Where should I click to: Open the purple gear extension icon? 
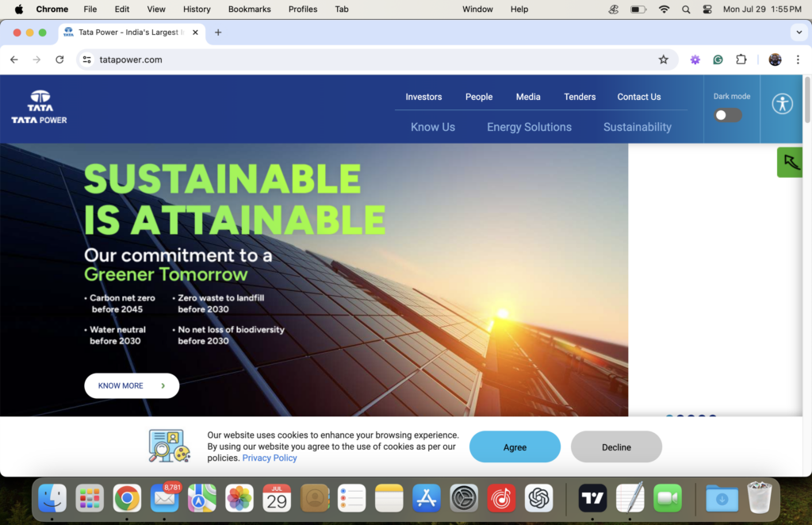tap(695, 59)
